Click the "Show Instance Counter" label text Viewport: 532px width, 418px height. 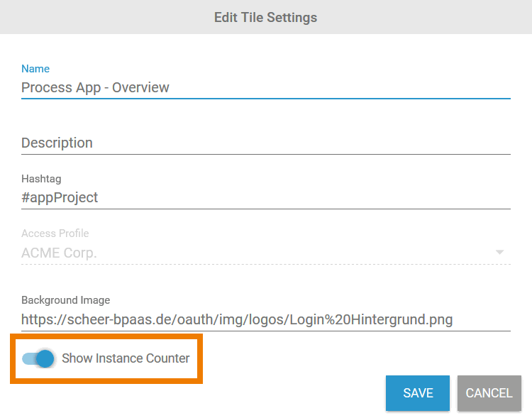(126, 358)
